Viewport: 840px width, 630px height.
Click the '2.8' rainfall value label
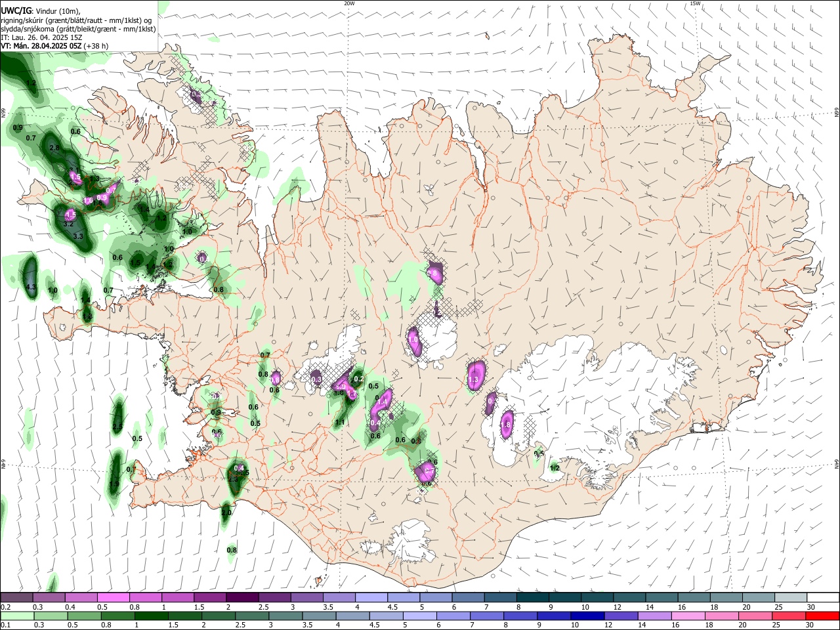pos(54,148)
